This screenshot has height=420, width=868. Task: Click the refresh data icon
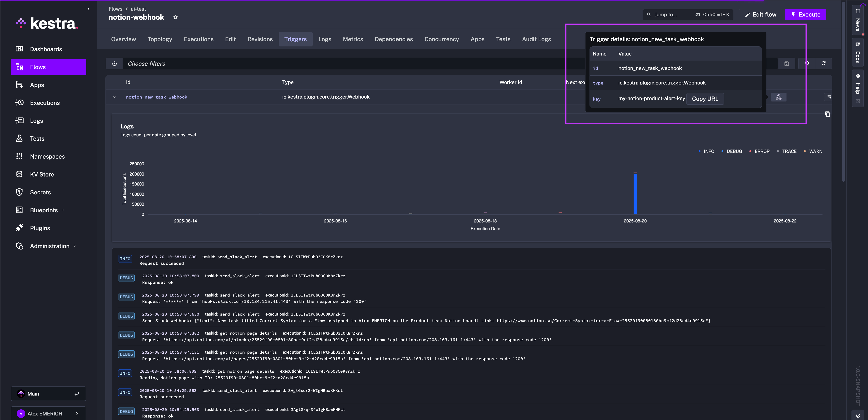pos(823,63)
